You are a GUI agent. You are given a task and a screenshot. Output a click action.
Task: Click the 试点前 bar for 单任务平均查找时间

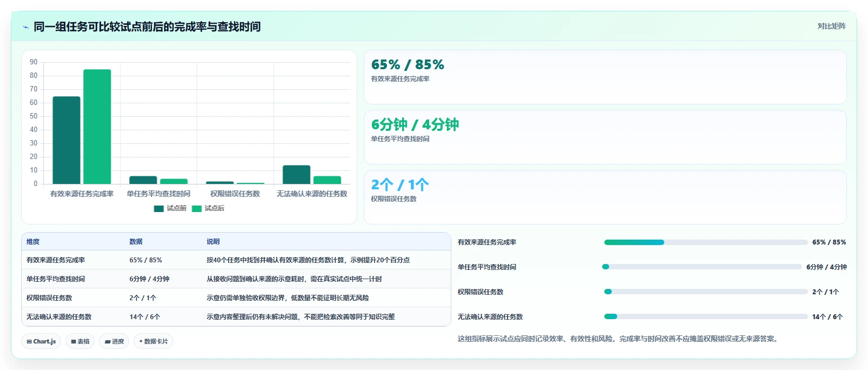pos(143,180)
